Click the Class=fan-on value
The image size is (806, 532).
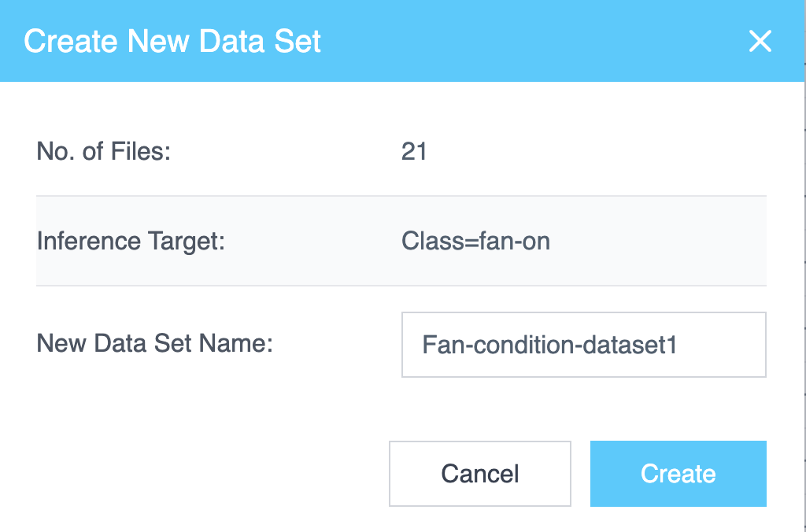click(475, 241)
